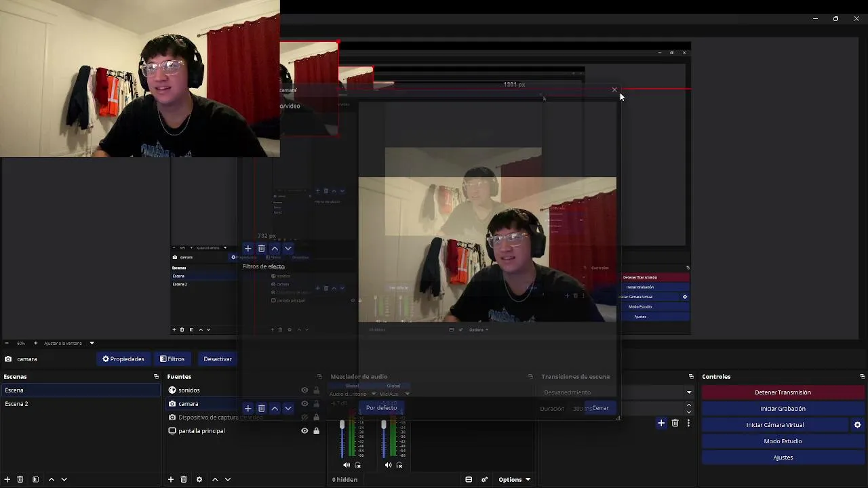
Task: Delete the current scene transition
Action: tap(675, 424)
